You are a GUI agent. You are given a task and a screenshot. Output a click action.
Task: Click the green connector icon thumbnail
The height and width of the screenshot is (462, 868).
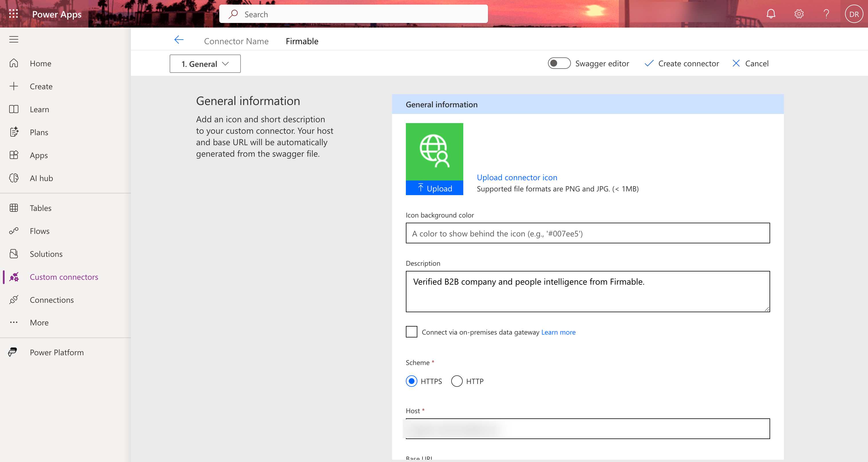[434, 152]
